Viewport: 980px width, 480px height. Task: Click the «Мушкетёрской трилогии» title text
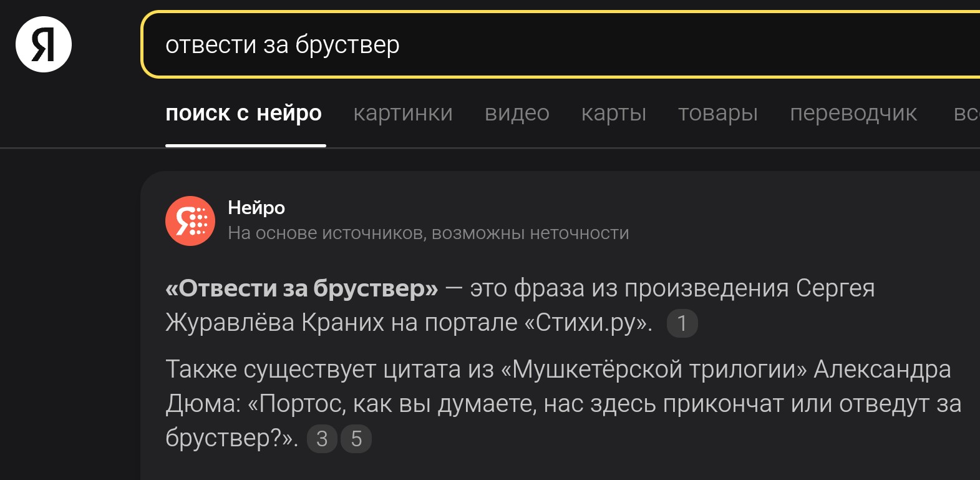pos(654,370)
